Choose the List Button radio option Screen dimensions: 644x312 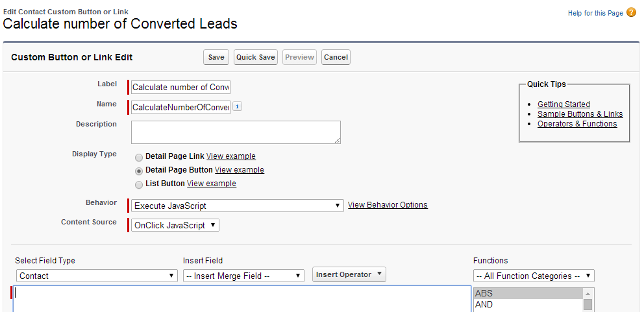click(x=139, y=184)
